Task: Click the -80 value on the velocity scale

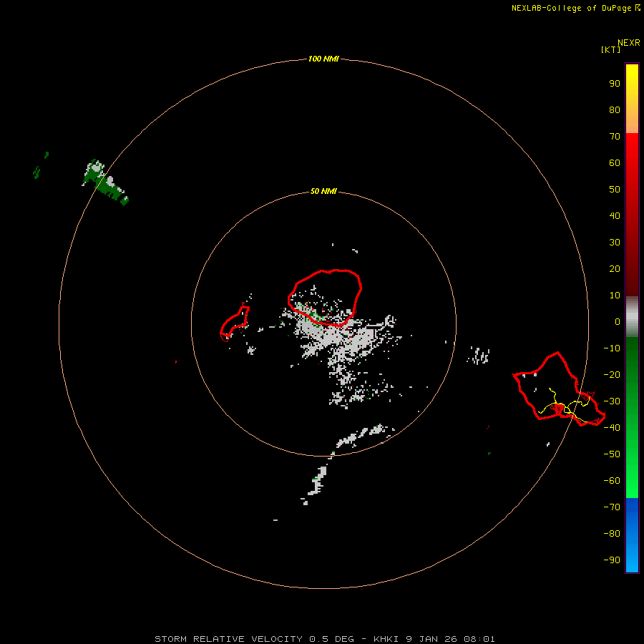Action: (612, 534)
